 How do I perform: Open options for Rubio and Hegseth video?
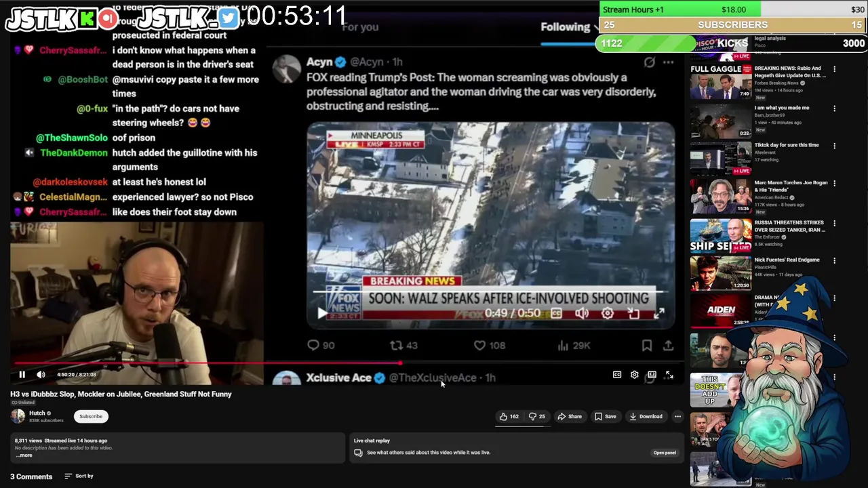pyautogui.click(x=834, y=69)
